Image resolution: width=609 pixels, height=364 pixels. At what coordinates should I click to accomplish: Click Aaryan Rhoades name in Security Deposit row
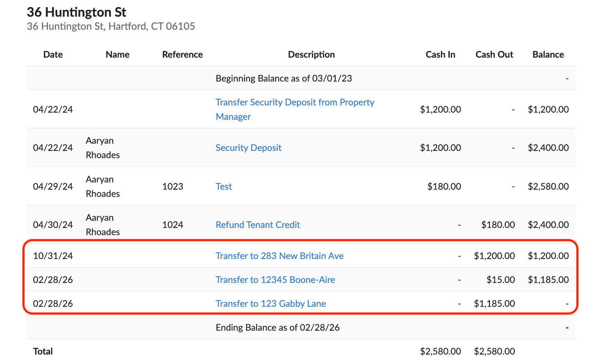pyautogui.click(x=103, y=148)
